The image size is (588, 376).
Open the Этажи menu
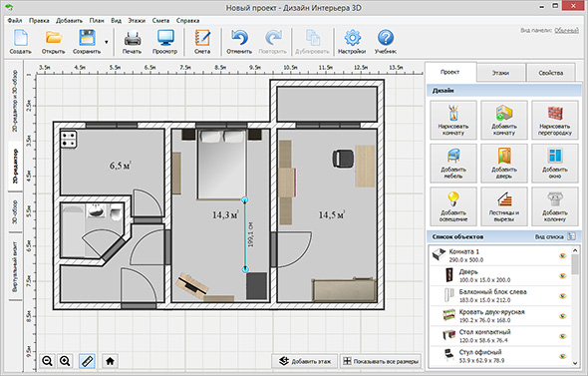[x=137, y=21]
